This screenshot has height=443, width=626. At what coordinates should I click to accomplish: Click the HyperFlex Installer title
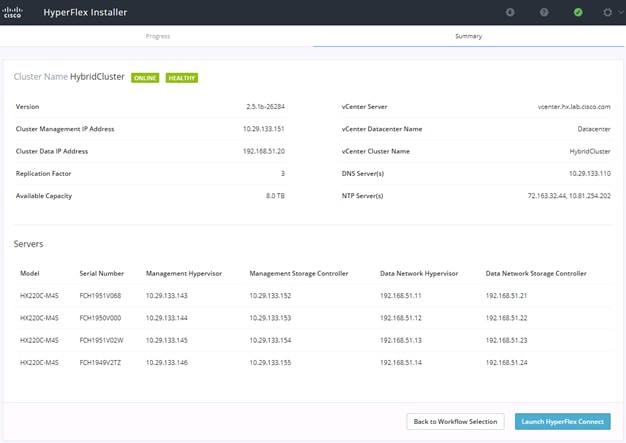coord(85,12)
